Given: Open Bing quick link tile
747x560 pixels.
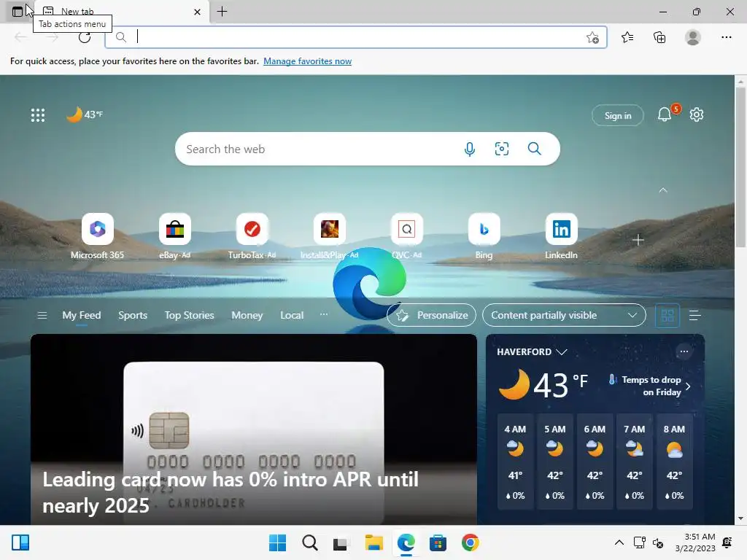Looking at the screenshot, I should click(x=484, y=236).
